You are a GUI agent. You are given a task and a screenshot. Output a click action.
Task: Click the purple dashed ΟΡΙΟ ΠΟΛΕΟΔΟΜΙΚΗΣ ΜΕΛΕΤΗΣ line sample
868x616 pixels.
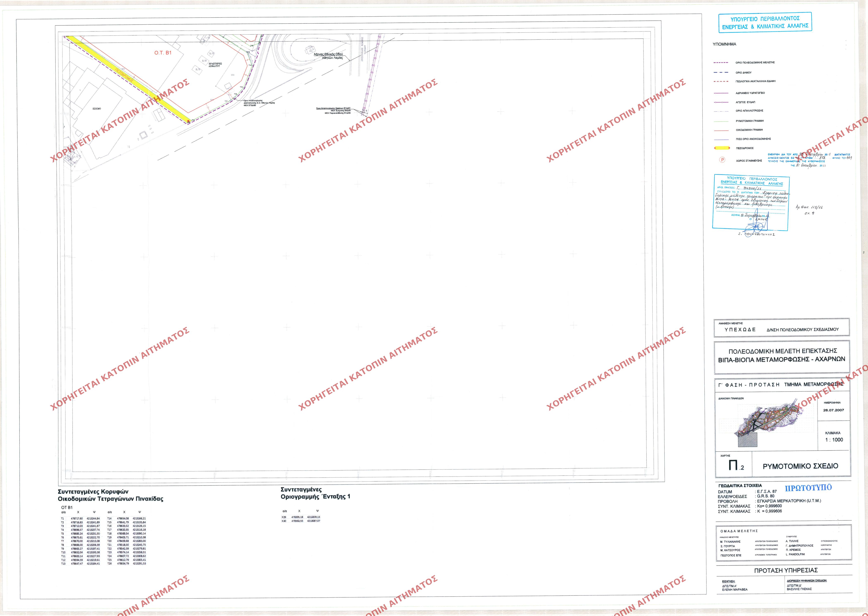tap(721, 63)
